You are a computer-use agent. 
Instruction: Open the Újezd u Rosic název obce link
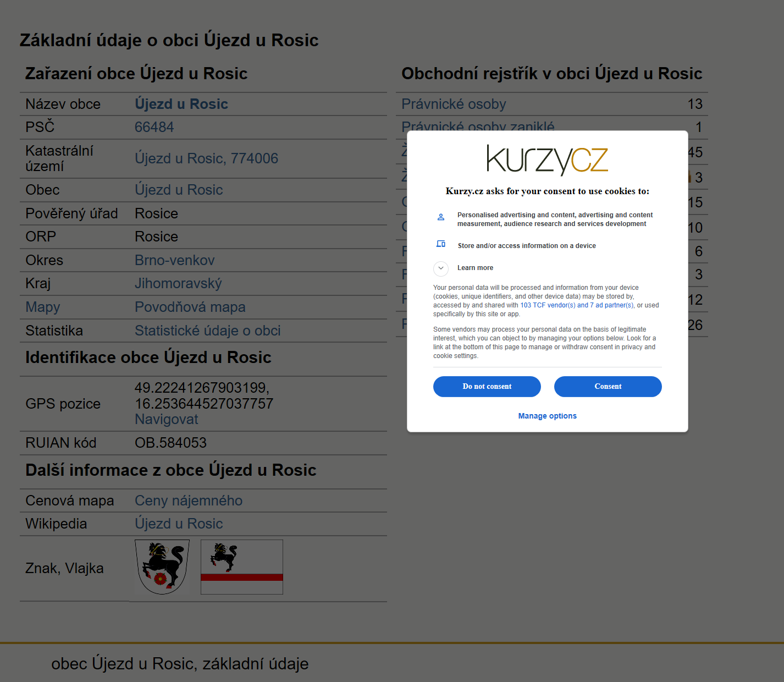point(181,104)
